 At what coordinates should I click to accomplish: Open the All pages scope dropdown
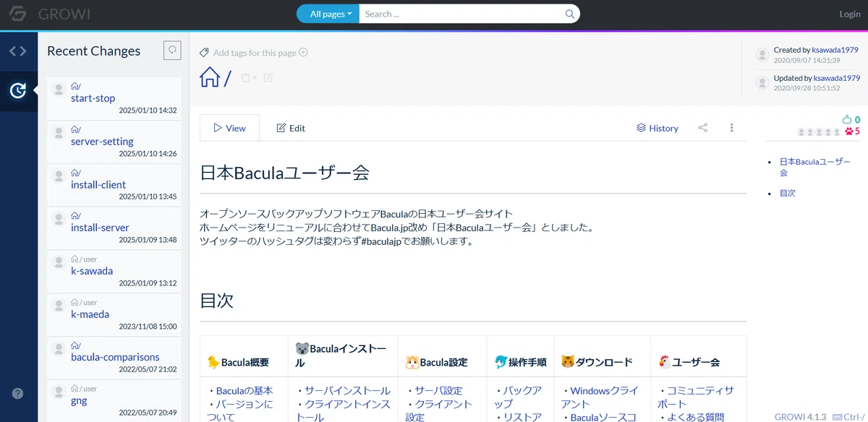(x=328, y=14)
